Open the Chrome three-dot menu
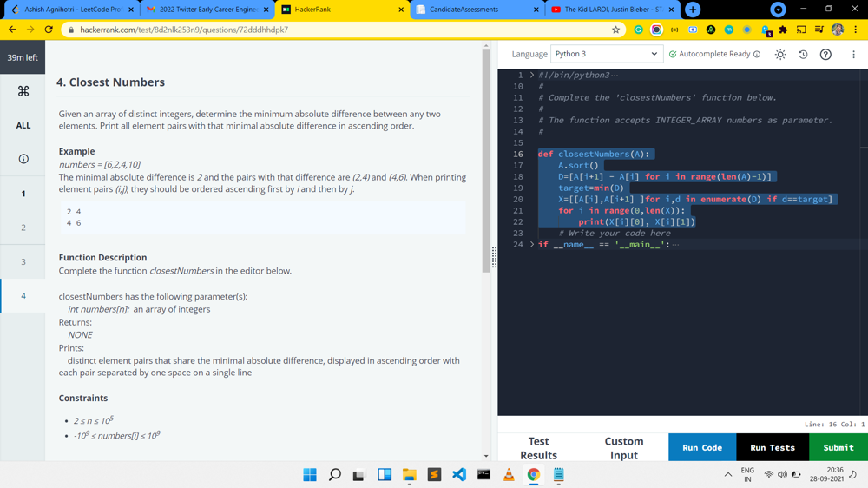The width and height of the screenshot is (868, 488). (856, 30)
